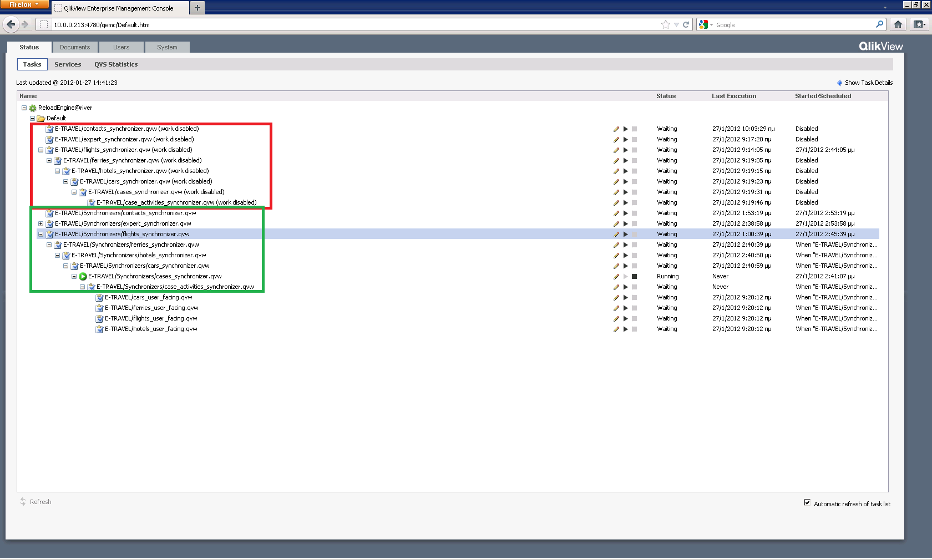
Task: Collapse Synchronizers/case_activities_synchronizer.qvw node
Action: click(x=82, y=287)
